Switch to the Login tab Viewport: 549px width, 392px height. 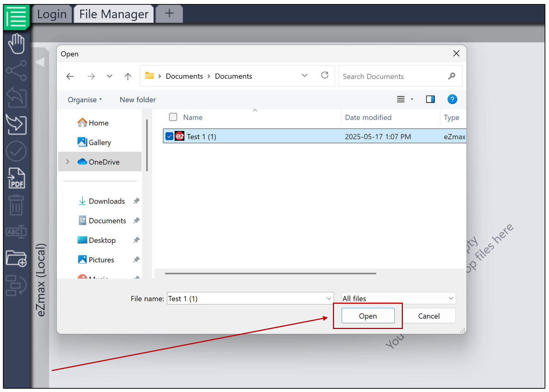click(x=52, y=14)
